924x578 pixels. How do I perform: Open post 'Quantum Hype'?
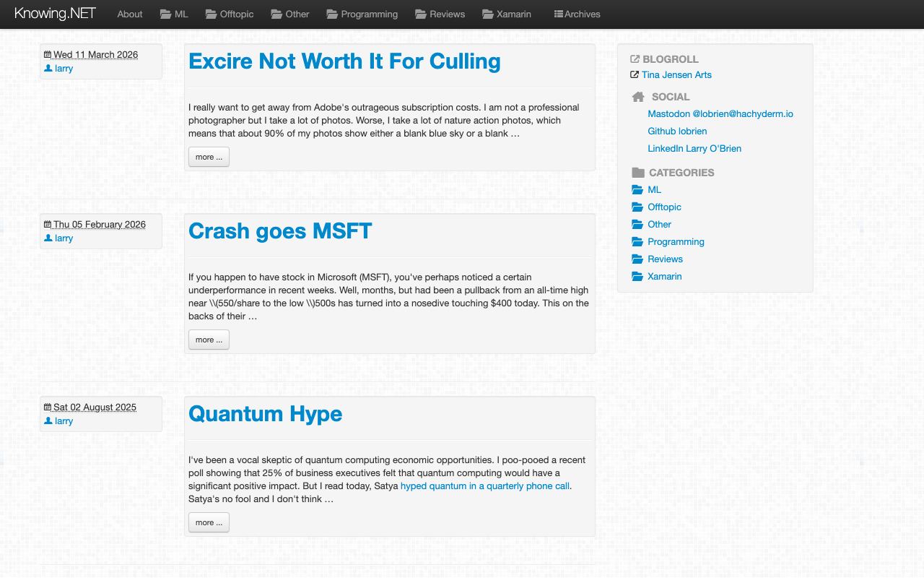(265, 414)
